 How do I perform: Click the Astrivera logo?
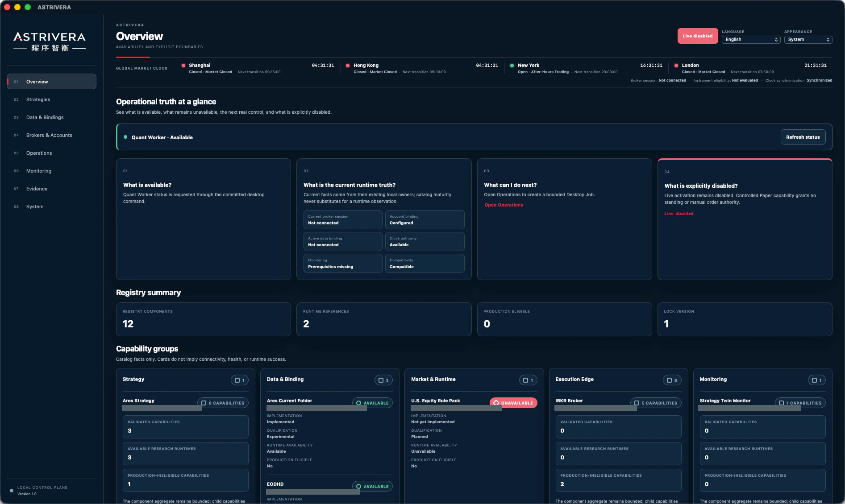[50, 41]
